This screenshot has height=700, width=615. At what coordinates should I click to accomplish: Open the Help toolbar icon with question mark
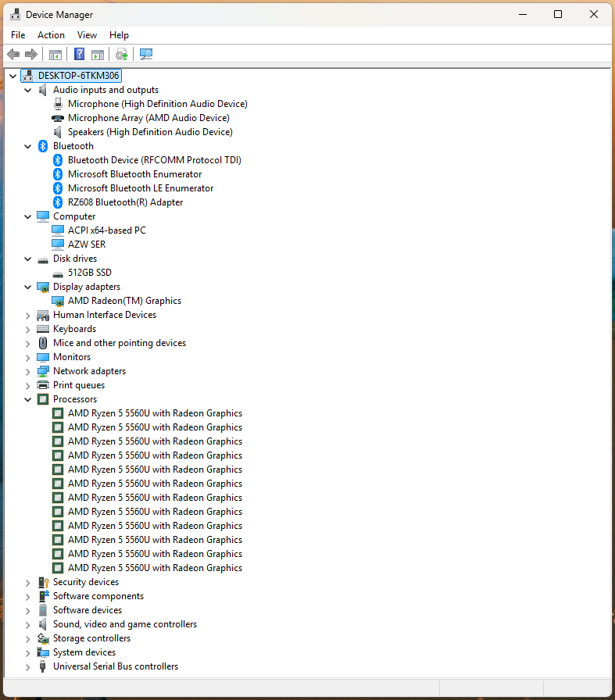(x=79, y=55)
